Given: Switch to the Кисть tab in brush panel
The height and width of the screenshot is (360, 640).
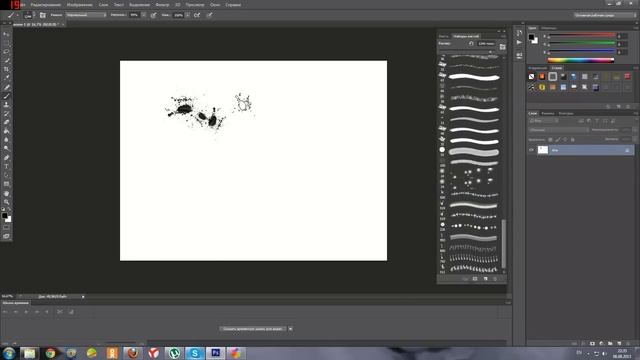Looking at the screenshot, I should (x=444, y=36).
